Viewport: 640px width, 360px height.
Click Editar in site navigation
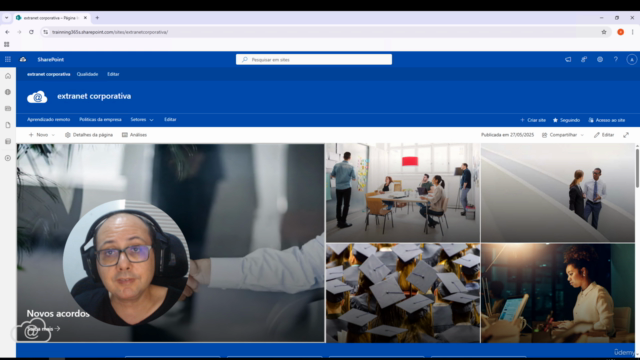[170, 120]
